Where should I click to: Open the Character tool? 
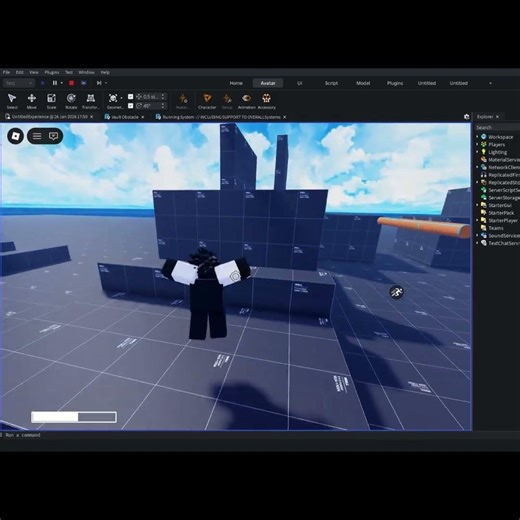point(207,101)
